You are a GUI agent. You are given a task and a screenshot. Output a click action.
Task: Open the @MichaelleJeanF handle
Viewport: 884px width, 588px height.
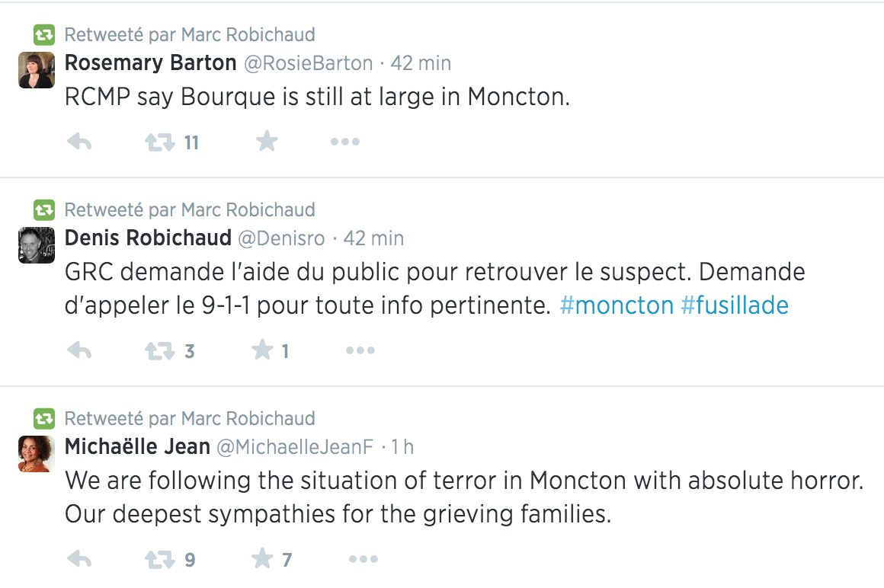point(295,447)
